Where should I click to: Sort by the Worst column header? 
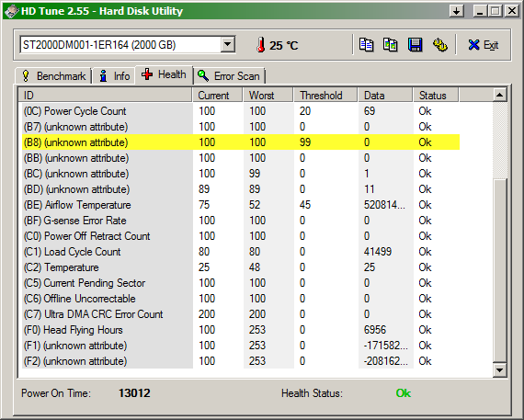tap(268, 96)
